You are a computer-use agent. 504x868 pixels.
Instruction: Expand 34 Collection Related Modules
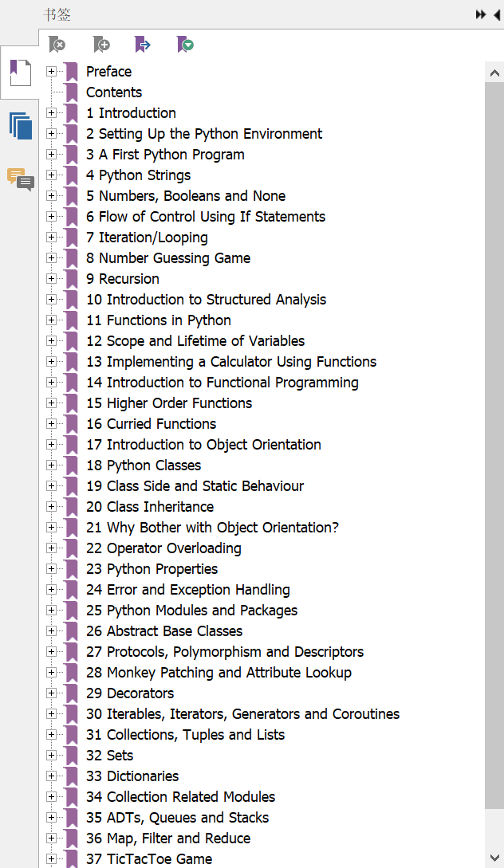[52, 796]
